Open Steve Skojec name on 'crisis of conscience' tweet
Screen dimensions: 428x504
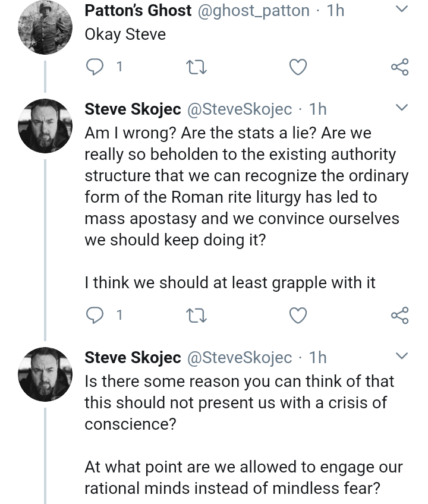(133, 357)
